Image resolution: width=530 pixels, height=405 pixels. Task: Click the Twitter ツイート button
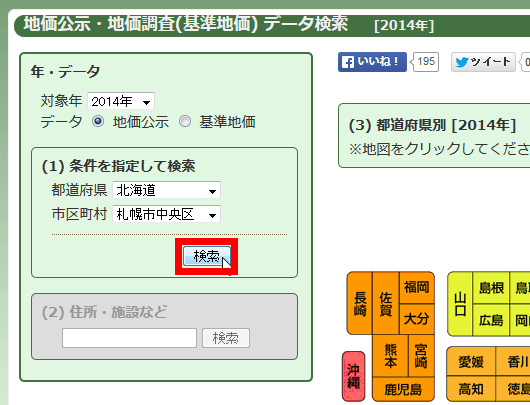tap(483, 62)
